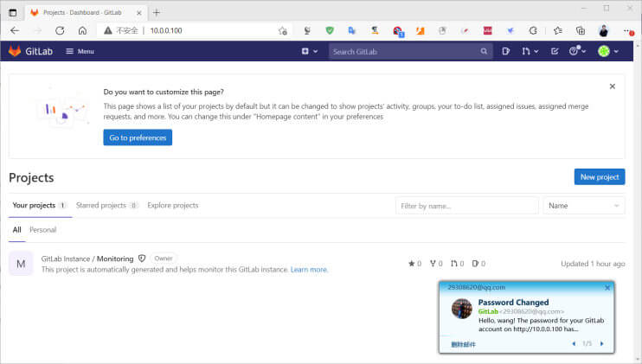Select the Your projects tab
The width and height of the screenshot is (642, 364).
click(x=40, y=205)
